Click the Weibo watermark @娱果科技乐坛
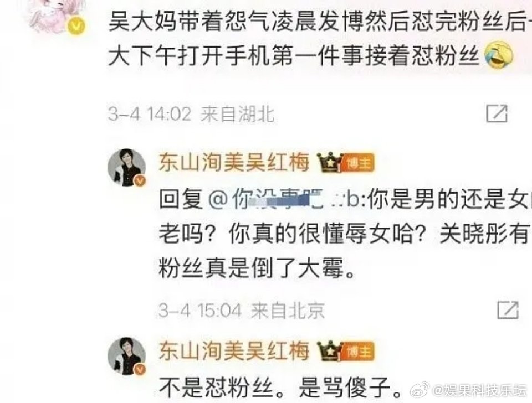Screen dimensions: 532x403 click(x=469, y=390)
